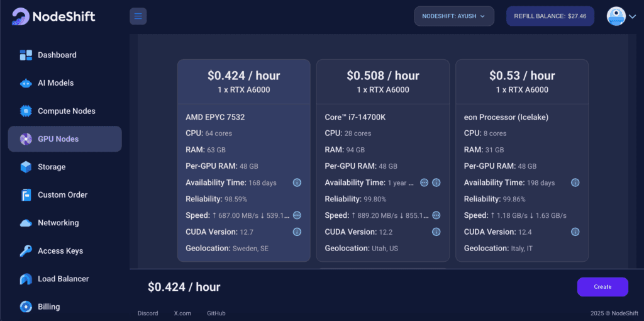Screen dimensions: 644x321
Task: Click the Access Keys key icon
Action: (26, 251)
